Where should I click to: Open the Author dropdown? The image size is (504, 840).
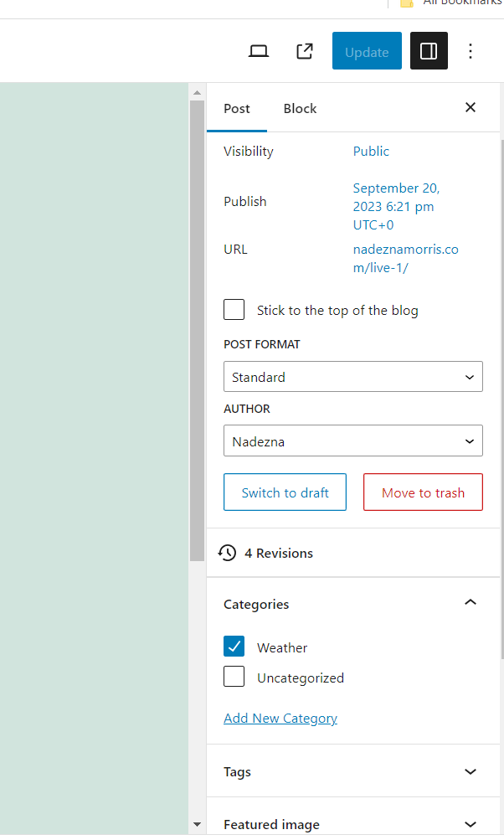[x=352, y=441]
